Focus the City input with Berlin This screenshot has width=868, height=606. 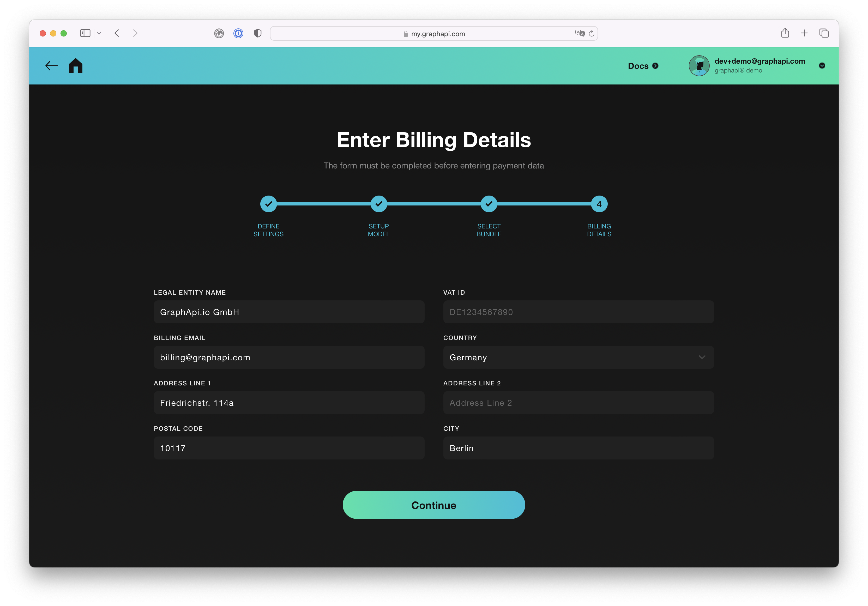click(578, 448)
